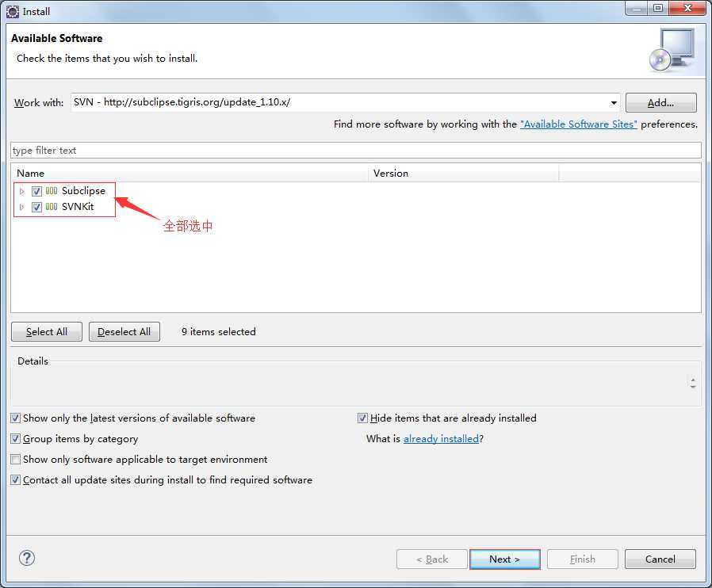Click the Details stepper up arrow
Viewport: 712px width, 588px height.
tap(693, 380)
